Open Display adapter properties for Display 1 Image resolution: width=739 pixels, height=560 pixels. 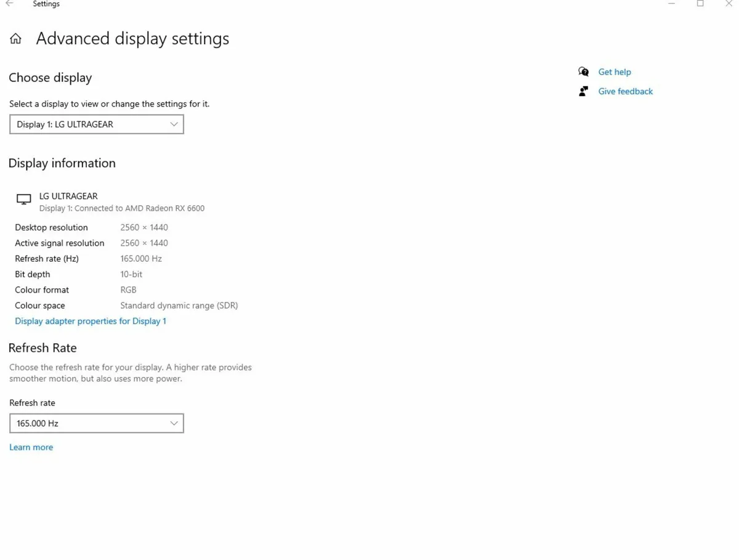pos(90,321)
